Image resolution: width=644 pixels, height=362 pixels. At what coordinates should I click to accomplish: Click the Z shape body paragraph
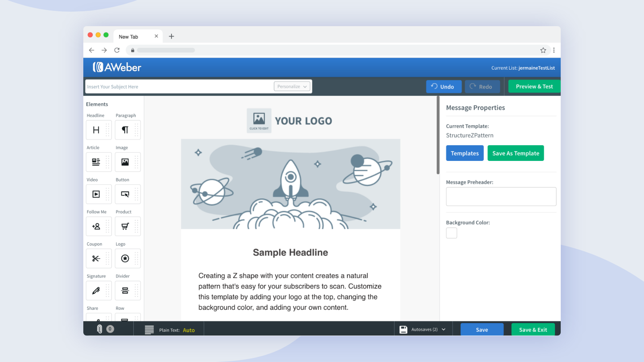[290, 292]
